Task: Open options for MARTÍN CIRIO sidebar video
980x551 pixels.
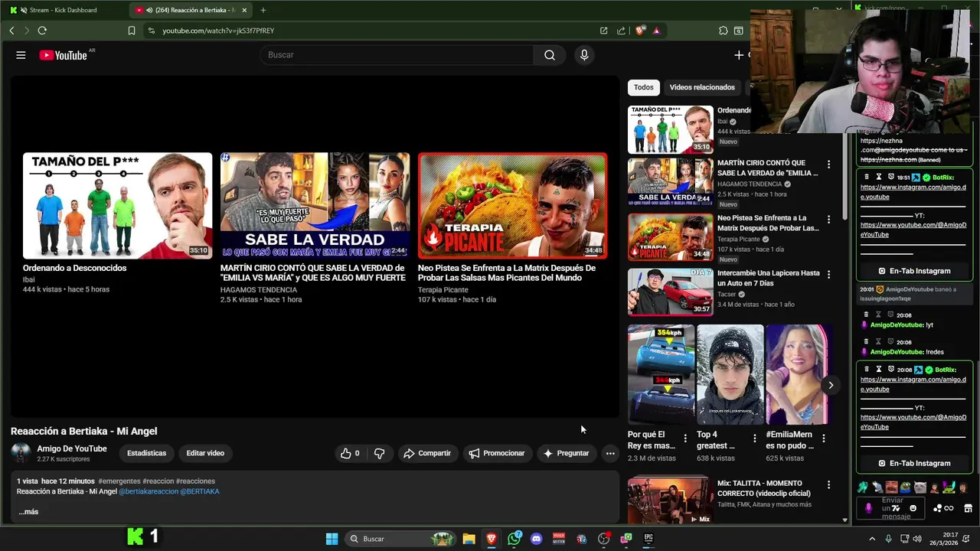Action: pyautogui.click(x=828, y=165)
